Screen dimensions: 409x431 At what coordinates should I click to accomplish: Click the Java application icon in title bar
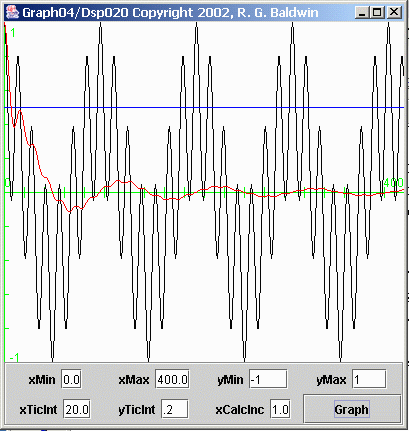coord(12,13)
